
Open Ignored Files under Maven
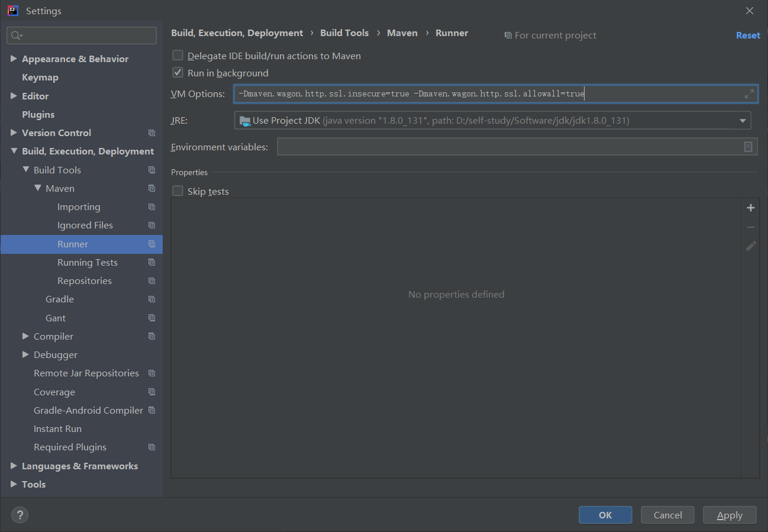[85, 225]
